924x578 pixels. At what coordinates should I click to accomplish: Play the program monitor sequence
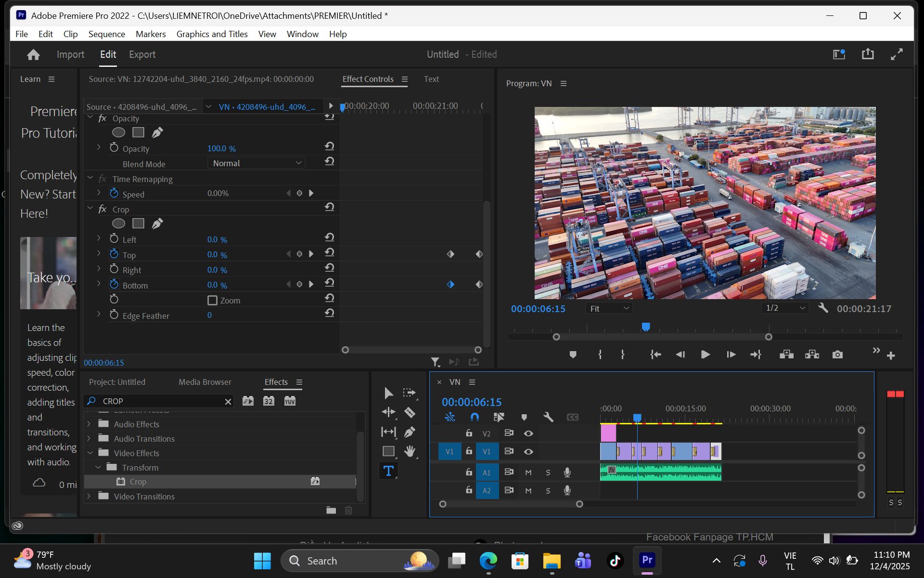[x=706, y=355]
